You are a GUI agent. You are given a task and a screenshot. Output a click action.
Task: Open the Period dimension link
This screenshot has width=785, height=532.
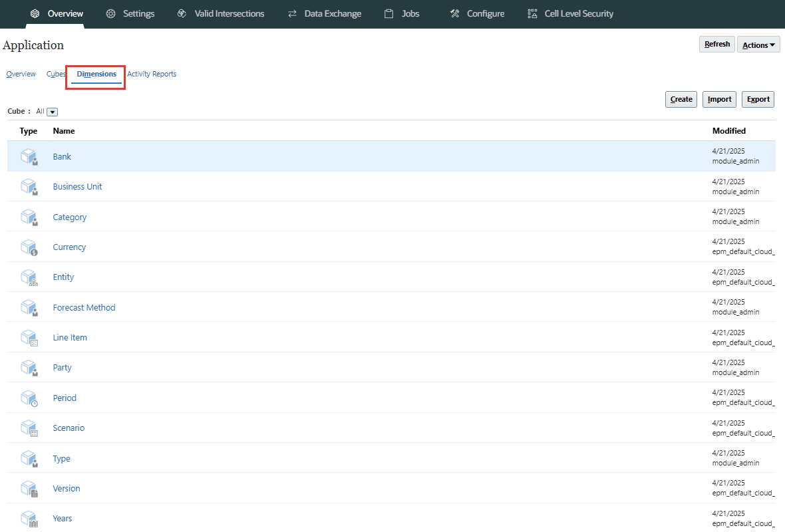[65, 398]
